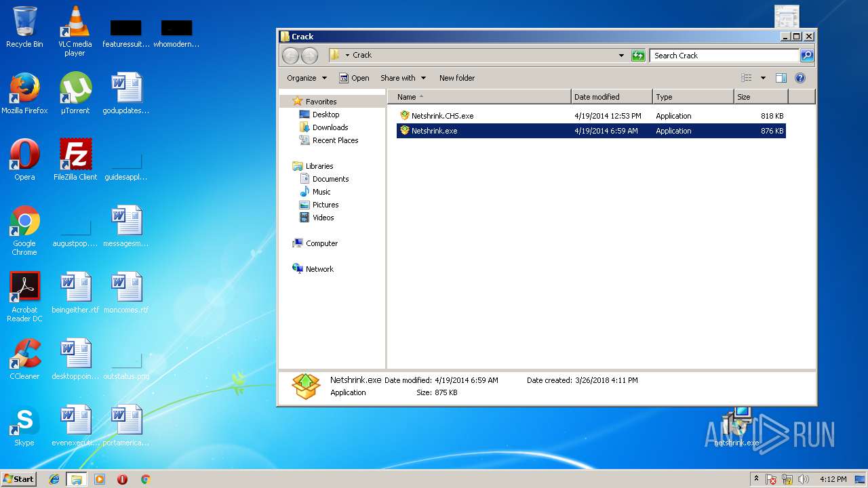
Task: Open Internet Explorer from the taskbar
Action: [54, 479]
